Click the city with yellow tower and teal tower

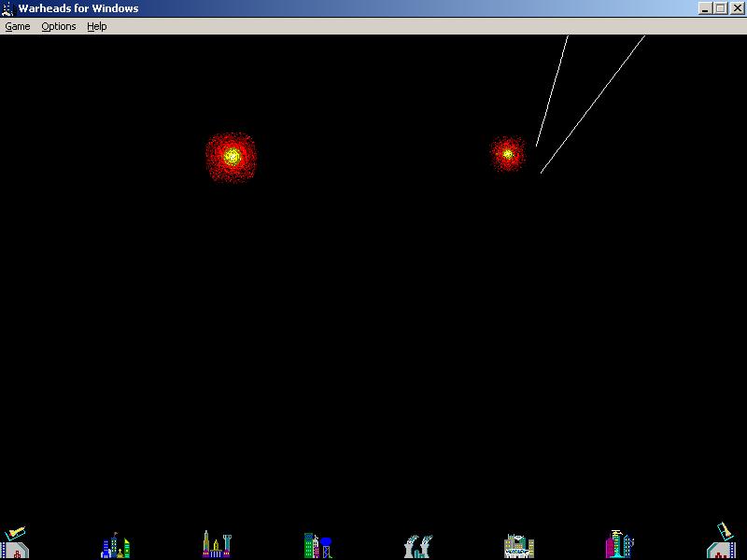click(x=217, y=544)
